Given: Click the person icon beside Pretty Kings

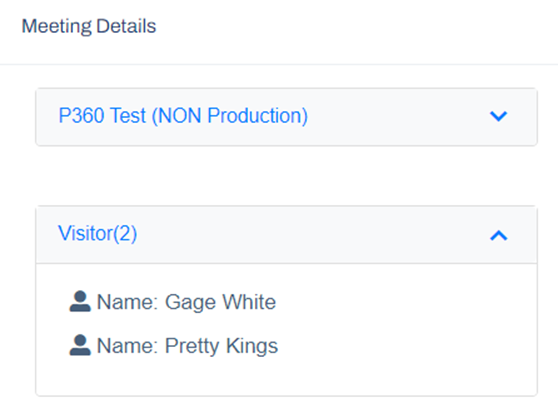Looking at the screenshot, I should click(x=80, y=345).
